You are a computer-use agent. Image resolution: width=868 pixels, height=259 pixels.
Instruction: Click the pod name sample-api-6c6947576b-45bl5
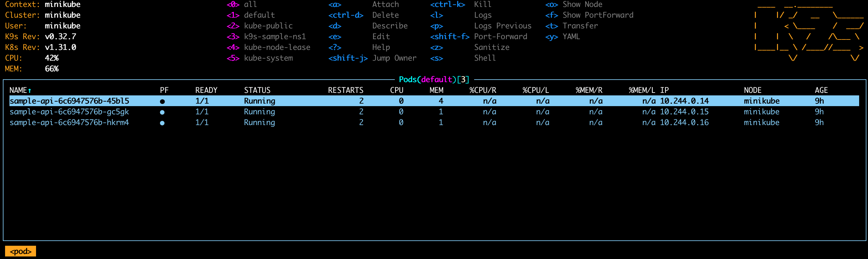(70, 101)
